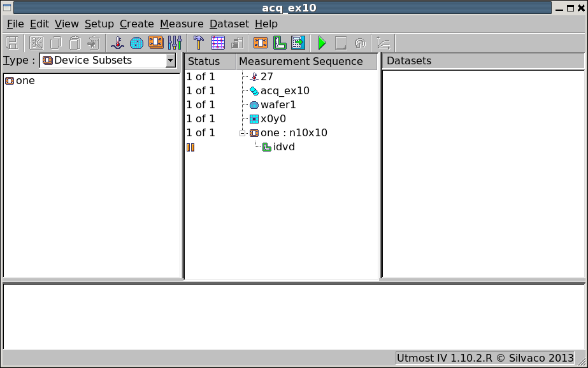Click the Delete trash icon
Viewport: 588px width, 368px height.
[94, 43]
